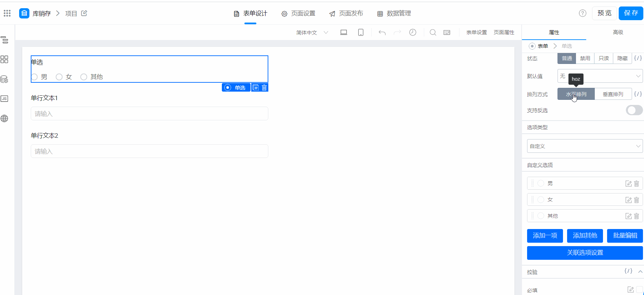Open the 自定义 option type dropdown
644x295 pixels.
tap(585, 146)
